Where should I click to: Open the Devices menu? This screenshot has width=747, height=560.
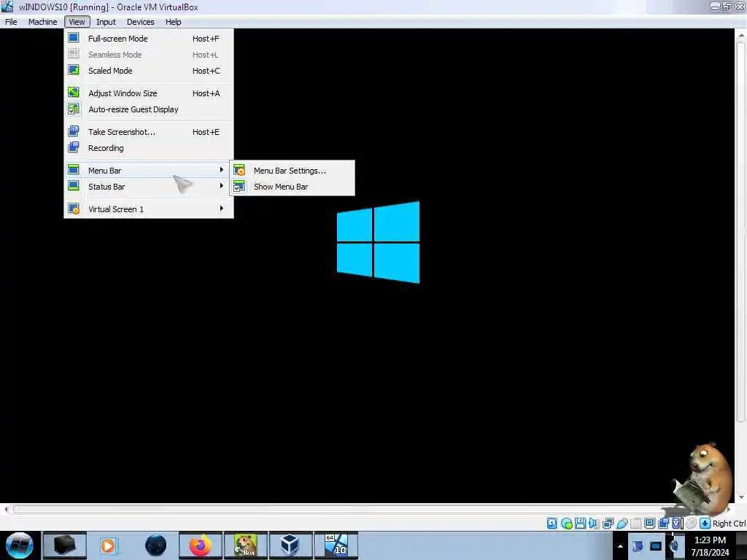[x=141, y=22]
